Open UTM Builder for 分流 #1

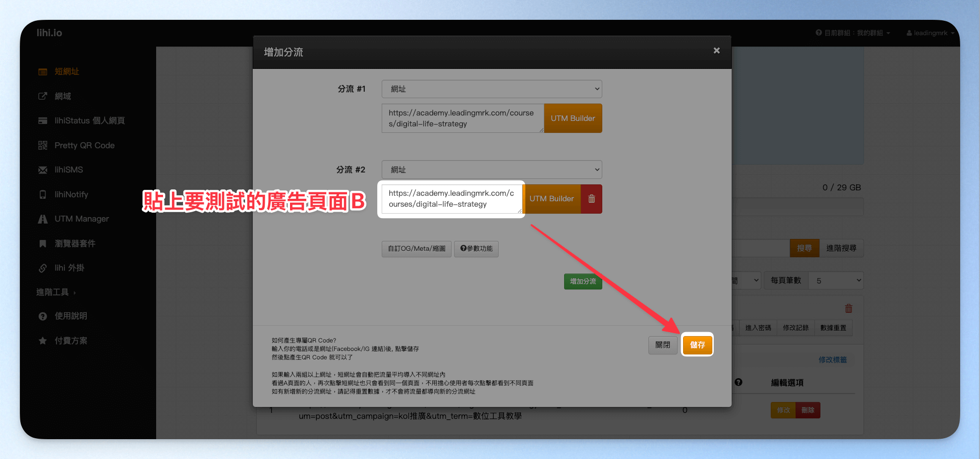click(x=573, y=118)
